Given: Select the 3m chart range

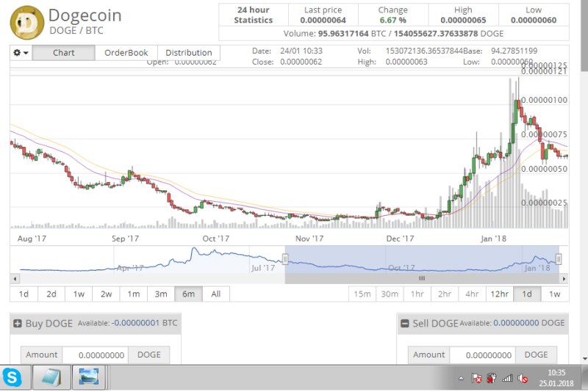Looking at the screenshot, I should [x=160, y=294].
